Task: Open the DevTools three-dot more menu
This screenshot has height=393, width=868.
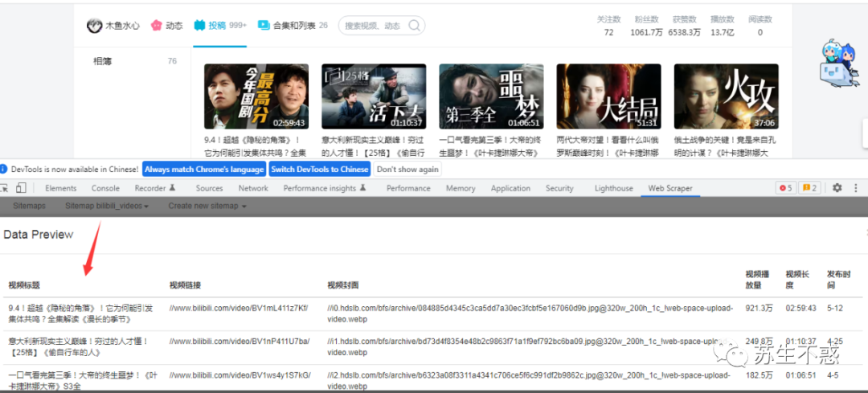Action: (x=858, y=188)
